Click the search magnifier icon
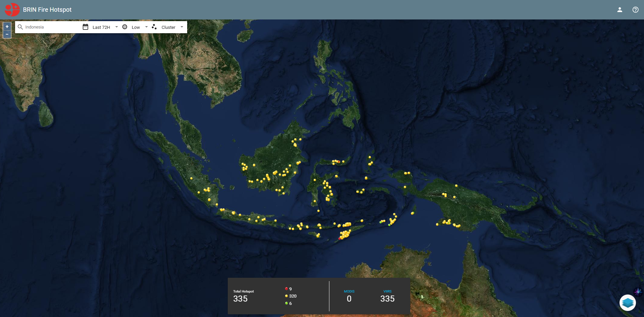 [20, 27]
